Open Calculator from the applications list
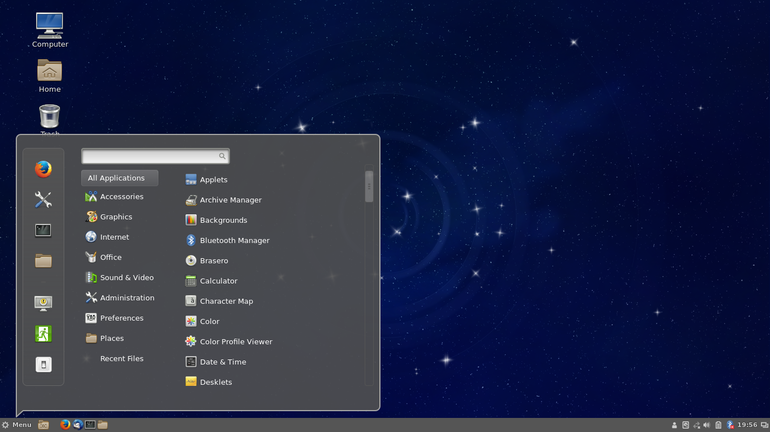The image size is (770, 432). click(217, 281)
